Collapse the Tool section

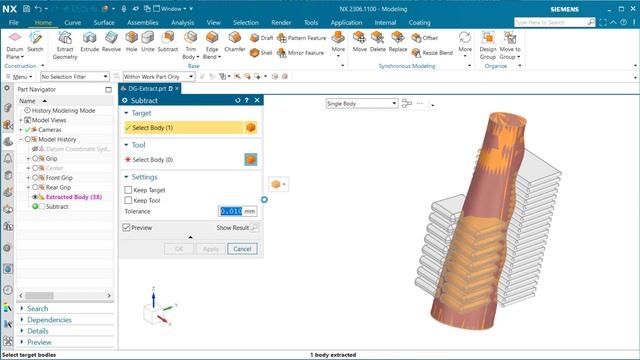tap(126, 145)
